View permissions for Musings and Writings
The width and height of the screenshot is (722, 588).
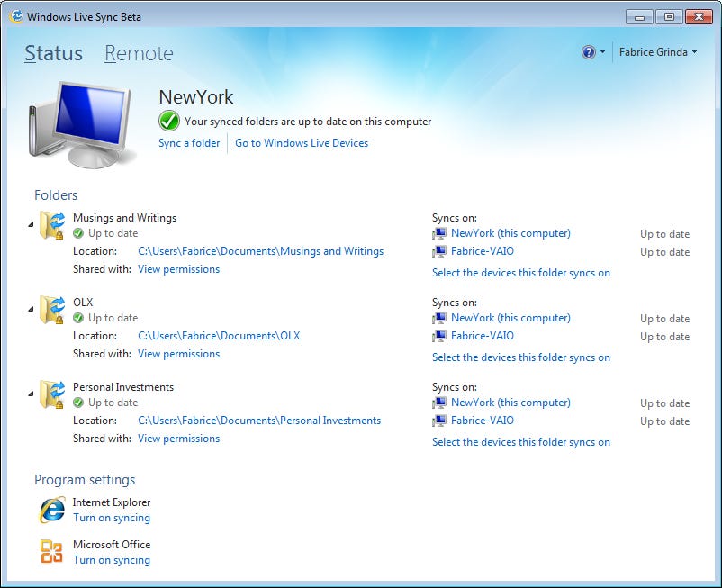click(178, 269)
